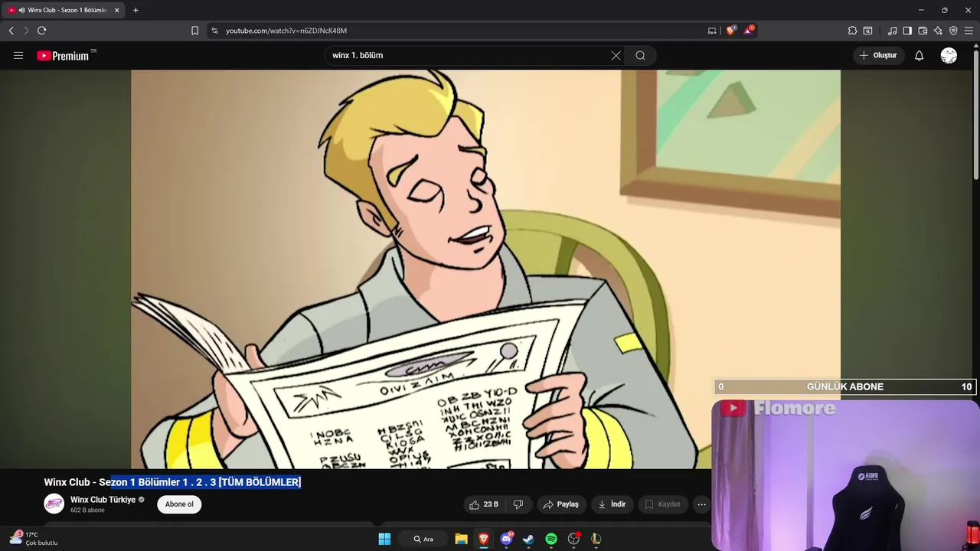Open Brave Shields lion icon
980x551 pixels.
pyautogui.click(x=730, y=31)
